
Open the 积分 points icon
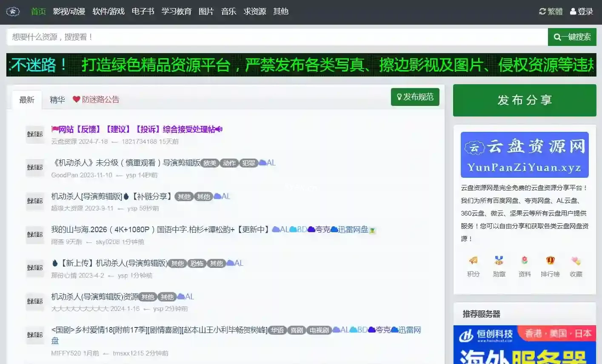click(x=473, y=261)
